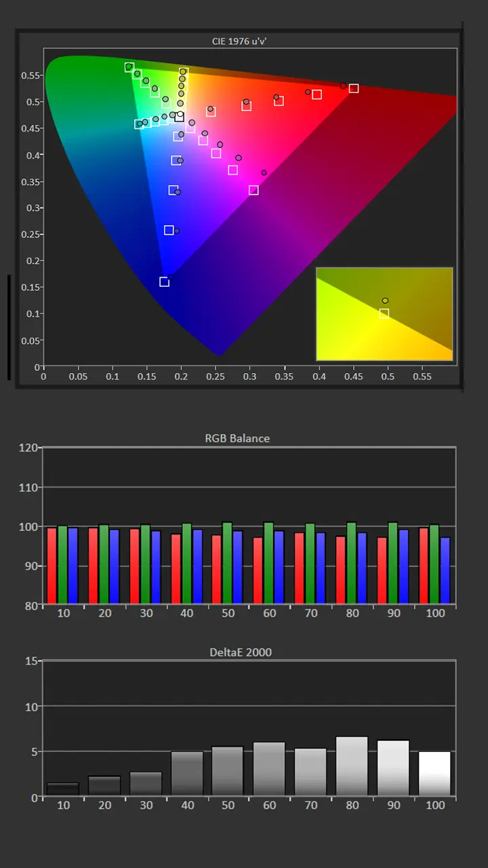Click the blue RGB Balance bar at 30
This screenshot has width=488, height=868.
156,567
